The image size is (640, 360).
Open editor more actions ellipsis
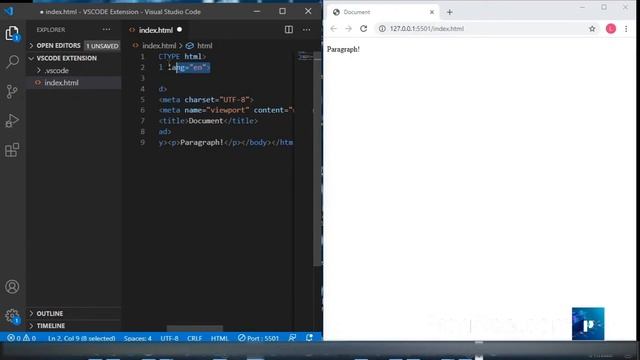[x=307, y=29]
